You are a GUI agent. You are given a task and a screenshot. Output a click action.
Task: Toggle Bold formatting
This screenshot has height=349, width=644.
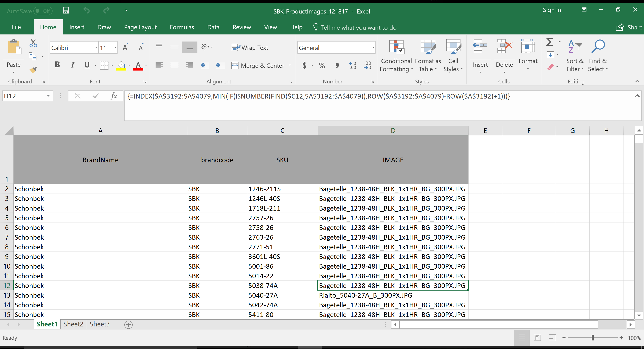tap(57, 65)
